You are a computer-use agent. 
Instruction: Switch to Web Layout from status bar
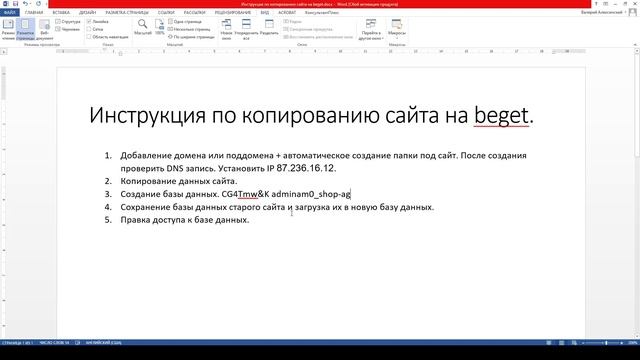tap(574, 343)
